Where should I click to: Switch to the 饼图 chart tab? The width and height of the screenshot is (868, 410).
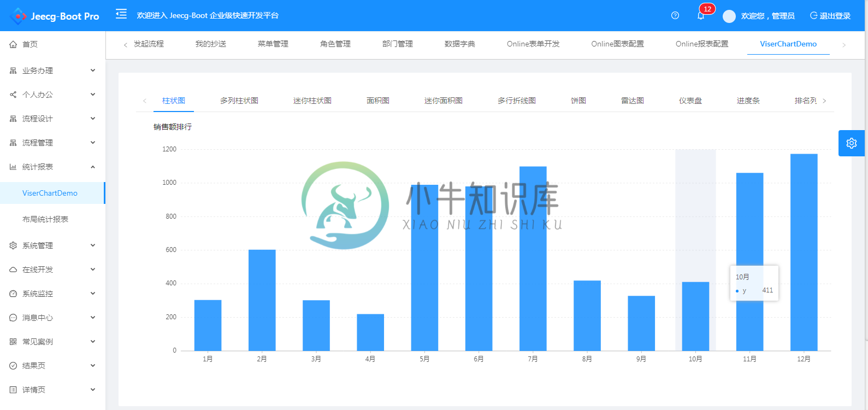578,101
